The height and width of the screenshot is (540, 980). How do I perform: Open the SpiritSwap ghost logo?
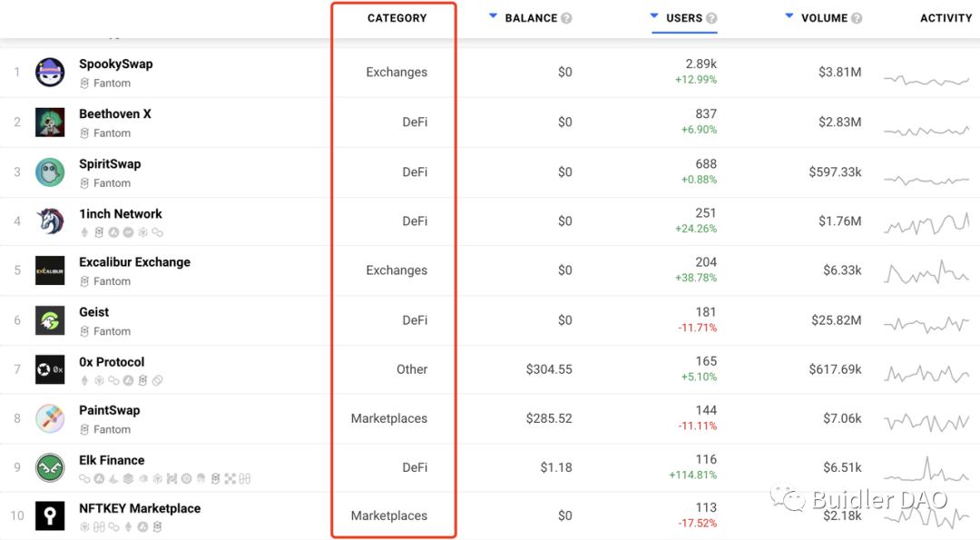pos(50,172)
